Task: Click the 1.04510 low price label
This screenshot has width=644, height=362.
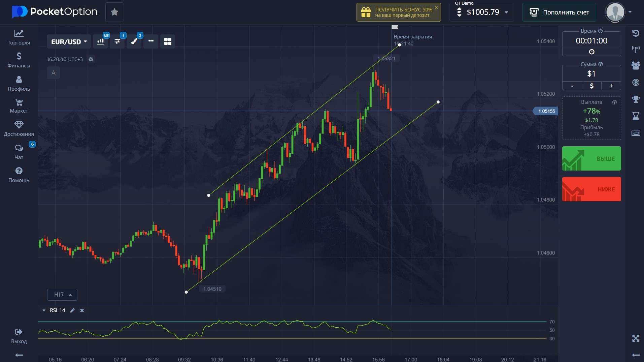Action: coord(212,289)
